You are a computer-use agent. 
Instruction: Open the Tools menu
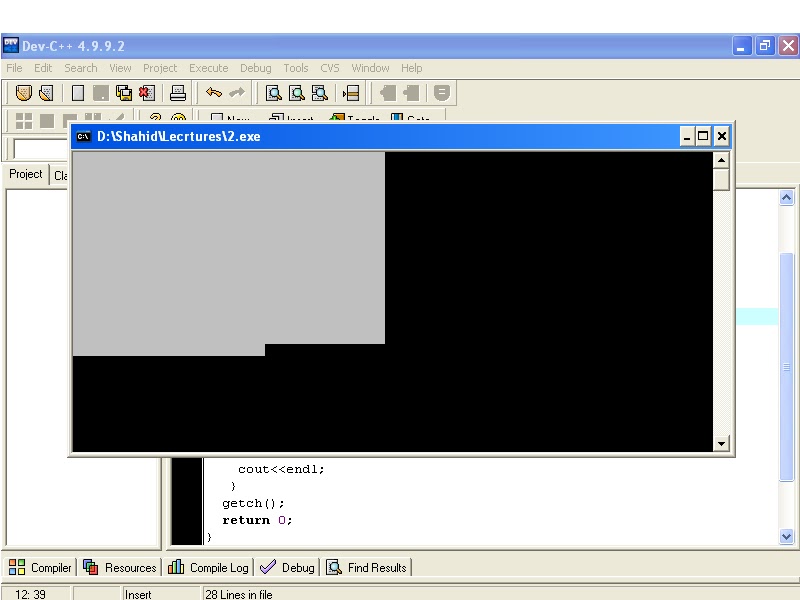296,68
